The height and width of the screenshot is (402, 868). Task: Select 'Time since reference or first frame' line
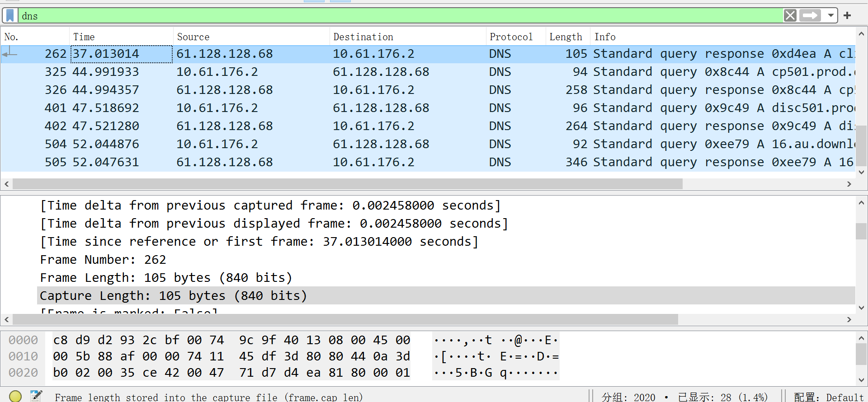(259, 242)
